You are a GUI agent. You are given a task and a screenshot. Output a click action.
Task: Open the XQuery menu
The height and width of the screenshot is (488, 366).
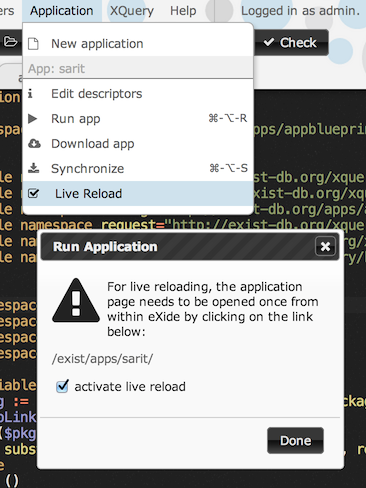pos(132,11)
